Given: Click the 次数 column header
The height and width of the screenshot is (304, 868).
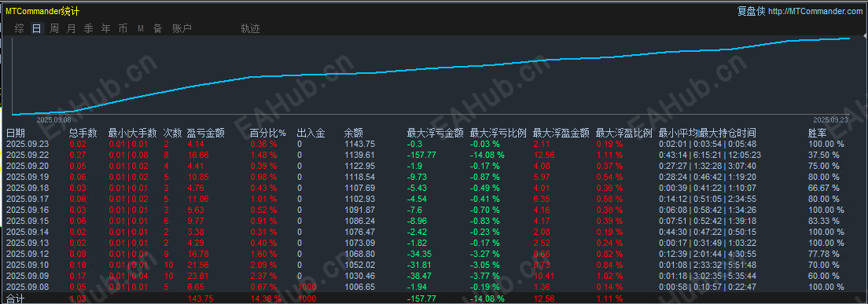Looking at the screenshot, I should (x=173, y=134).
